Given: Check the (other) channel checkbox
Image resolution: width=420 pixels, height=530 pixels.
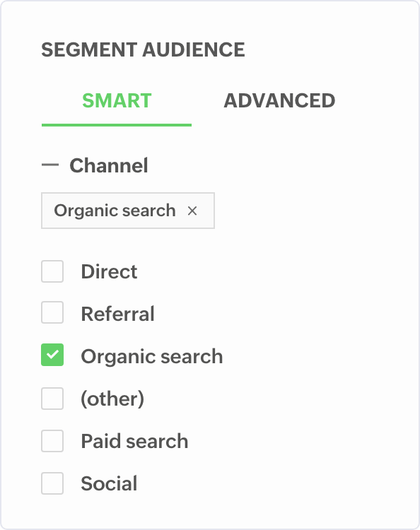Looking at the screenshot, I should tap(52, 399).
